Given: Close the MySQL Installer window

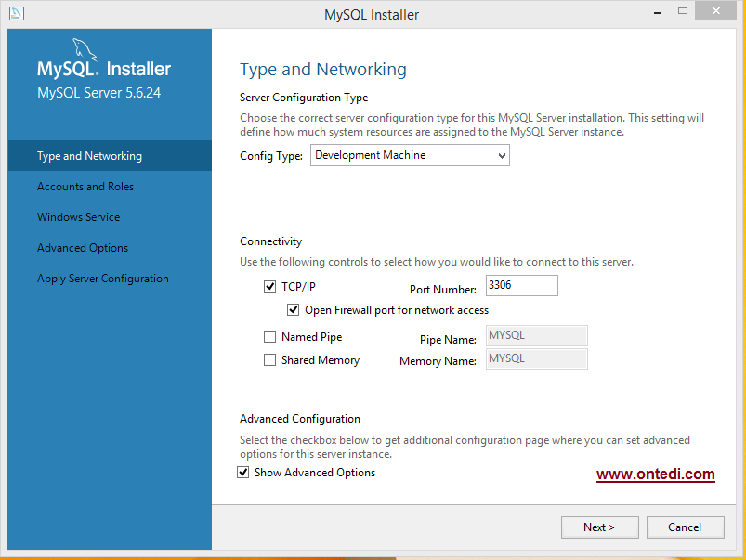Looking at the screenshot, I should (x=715, y=10).
